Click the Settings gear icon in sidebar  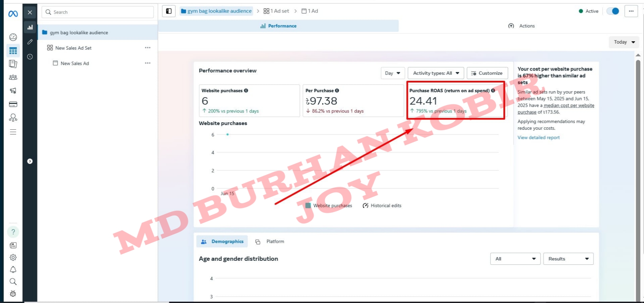click(13, 257)
